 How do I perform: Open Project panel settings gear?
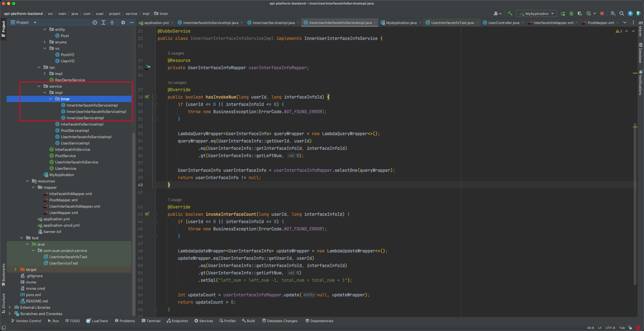(123, 22)
